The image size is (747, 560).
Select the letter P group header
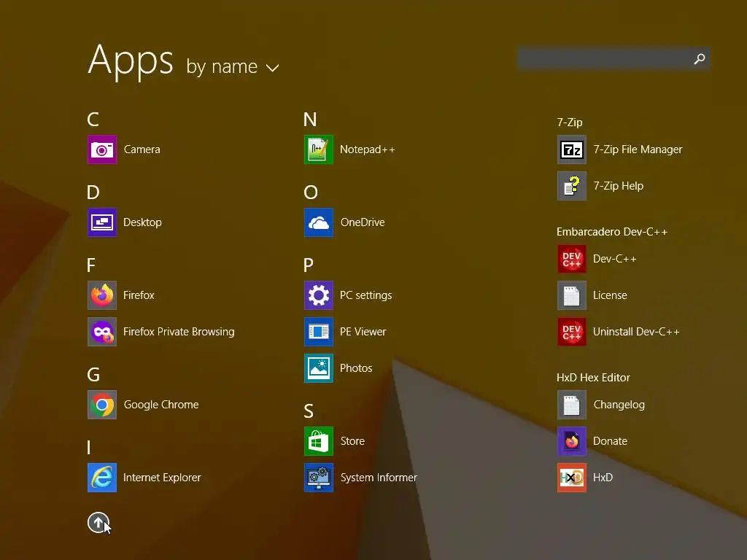tap(309, 265)
